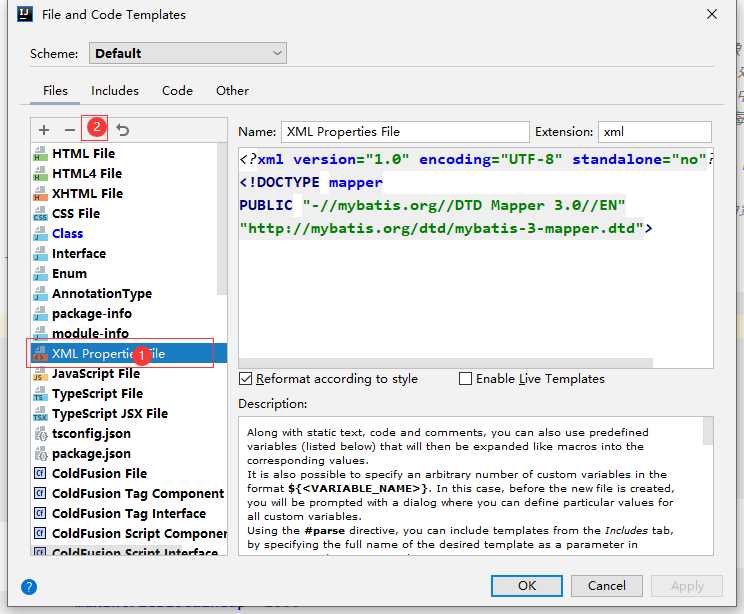This screenshot has width=744, height=614.
Task: Click the ColdFusion Tag Interface icon
Action: tap(40, 513)
